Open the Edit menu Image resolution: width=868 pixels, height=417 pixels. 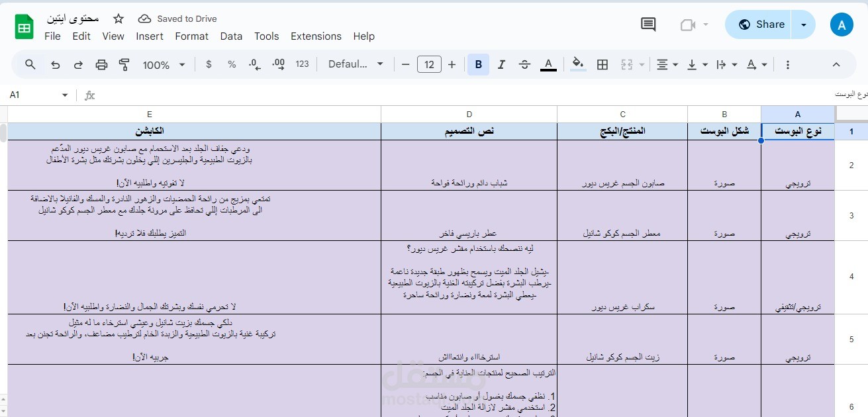(81, 36)
